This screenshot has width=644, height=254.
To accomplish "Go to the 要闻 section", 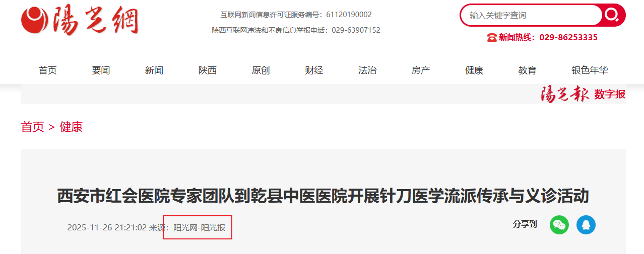I will 101,70.
